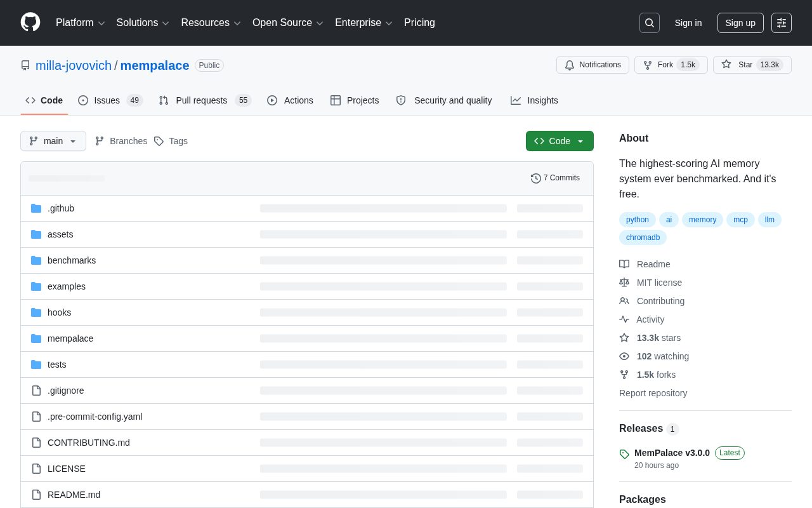Click the watching eye icon

coord(624,356)
